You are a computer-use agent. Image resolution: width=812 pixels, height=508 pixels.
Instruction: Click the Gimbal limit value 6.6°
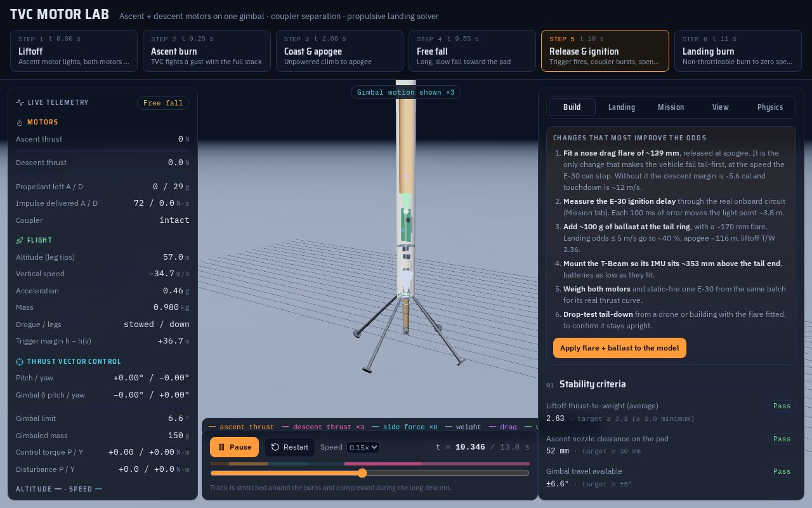pyautogui.click(x=178, y=418)
